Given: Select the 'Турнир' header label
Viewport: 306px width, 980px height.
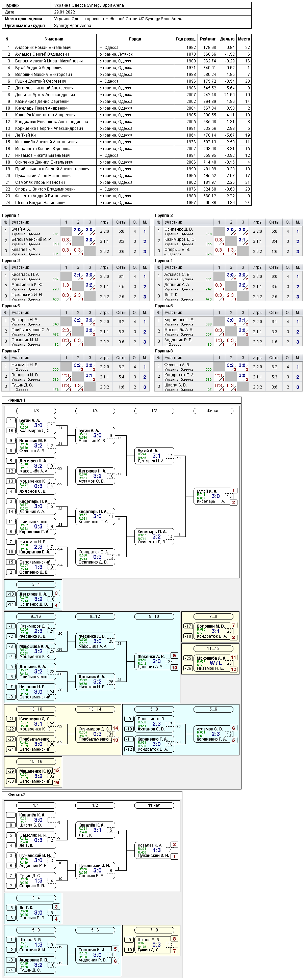Looking at the screenshot, I should [11, 5].
